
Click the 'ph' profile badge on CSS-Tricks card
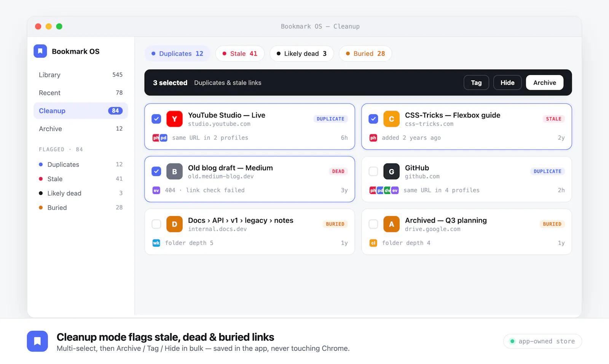373,138
